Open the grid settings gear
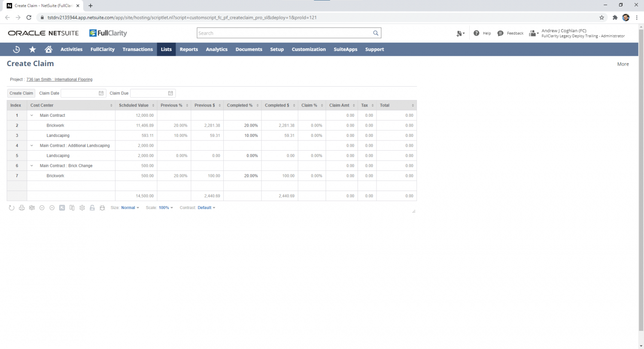The height and width of the screenshot is (349, 644). [x=82, y=207]
